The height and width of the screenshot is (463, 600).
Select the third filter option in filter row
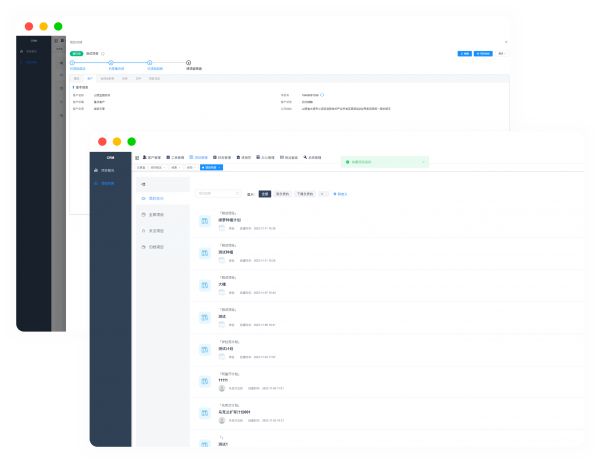tap(303, 193)
